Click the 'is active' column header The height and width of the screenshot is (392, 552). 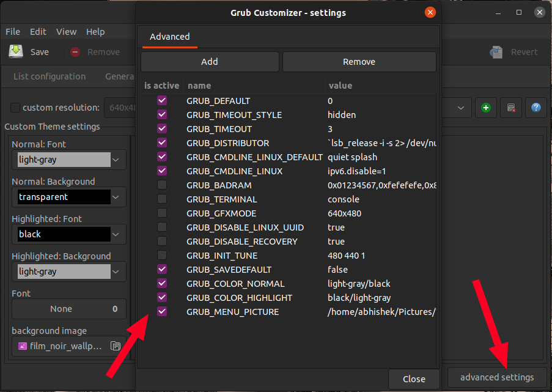(x=161, y=86)
